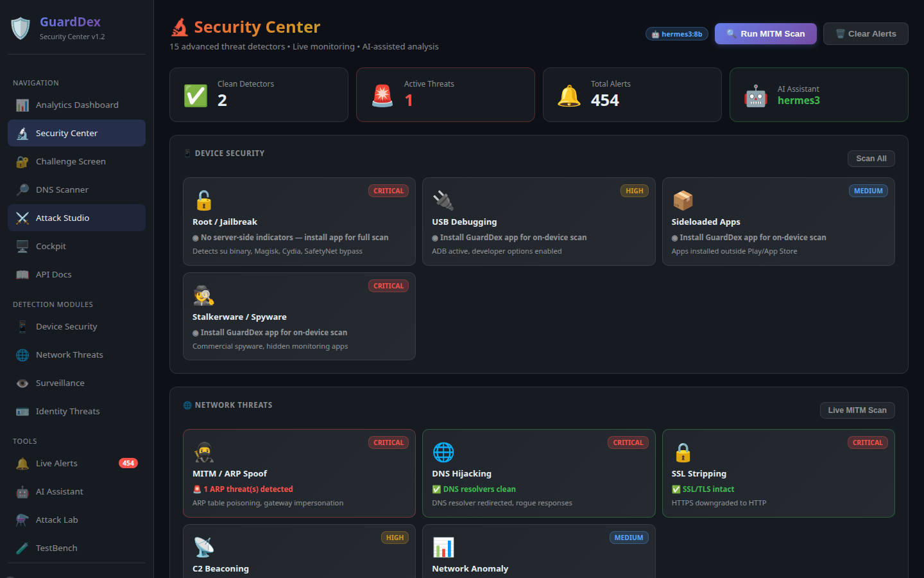Click the Device Security phone icon in sidebar
The image size is (924, 578).
click(22, 327)
